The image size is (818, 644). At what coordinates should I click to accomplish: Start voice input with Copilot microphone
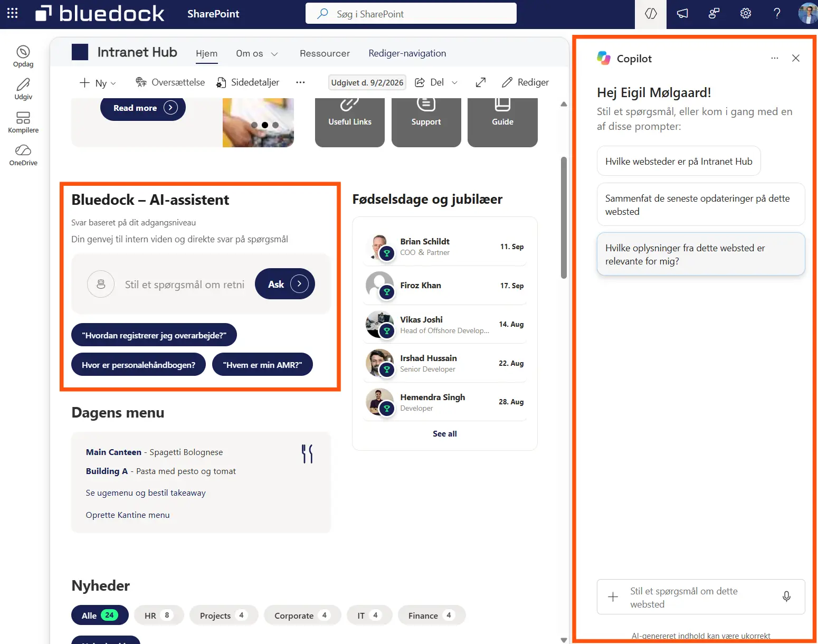click(x=786, y=596)
